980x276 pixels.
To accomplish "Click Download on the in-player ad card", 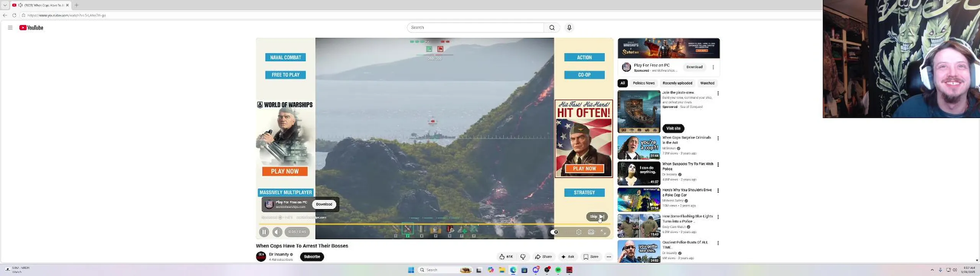I will (324, 204).
